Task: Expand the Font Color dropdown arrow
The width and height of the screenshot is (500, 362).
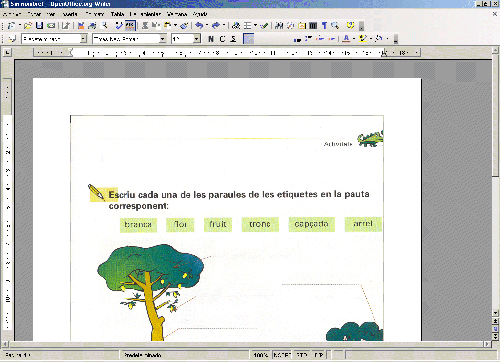Action: click(x=354, y=39)
